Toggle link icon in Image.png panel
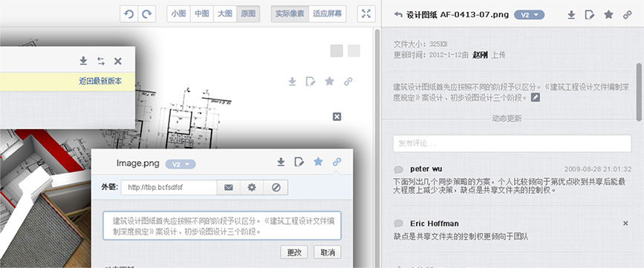 (x=336, y=162)
